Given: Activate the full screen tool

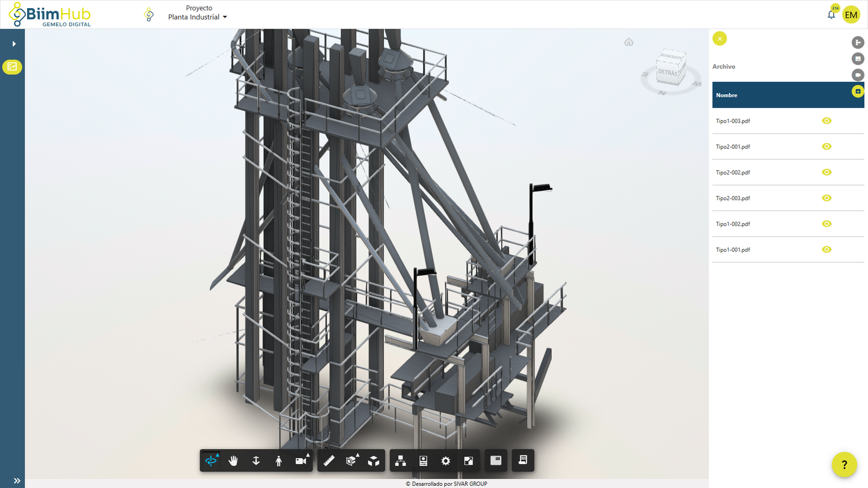Looking at the screenshot, I should coord(469,460).
